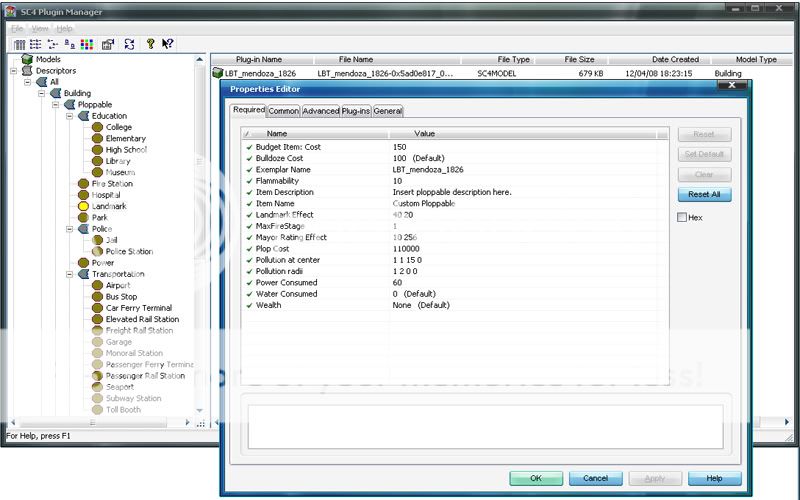800x500 pixels.
Task: Select the yellow Landmark node icon
Action: [x=84, y=206]
